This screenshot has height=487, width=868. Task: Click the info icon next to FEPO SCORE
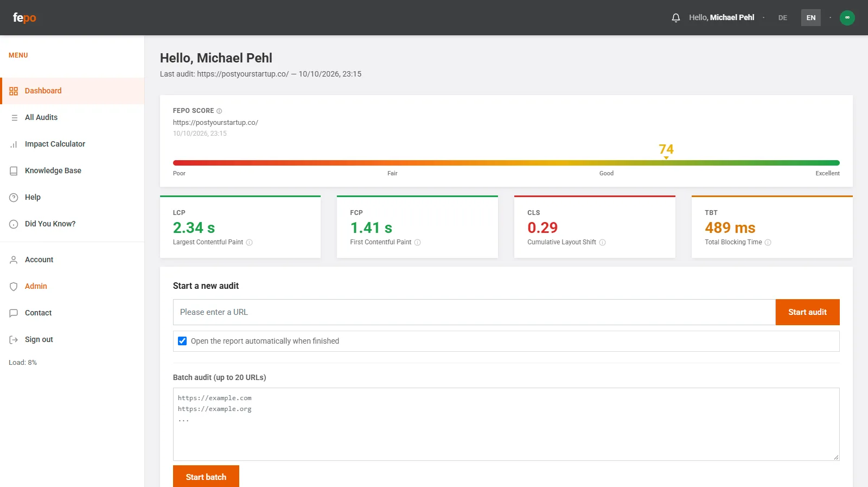coord(219,111)
